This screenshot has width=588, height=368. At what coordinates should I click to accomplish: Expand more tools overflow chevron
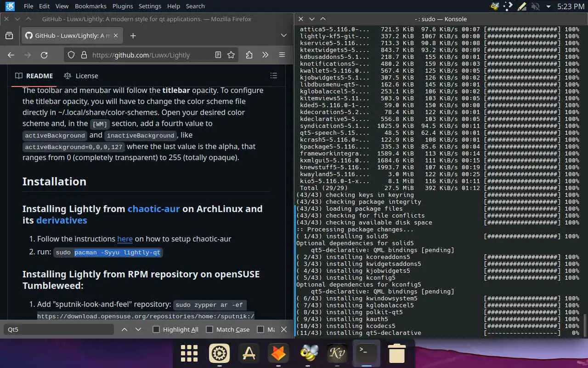click(x=266, y=55)
